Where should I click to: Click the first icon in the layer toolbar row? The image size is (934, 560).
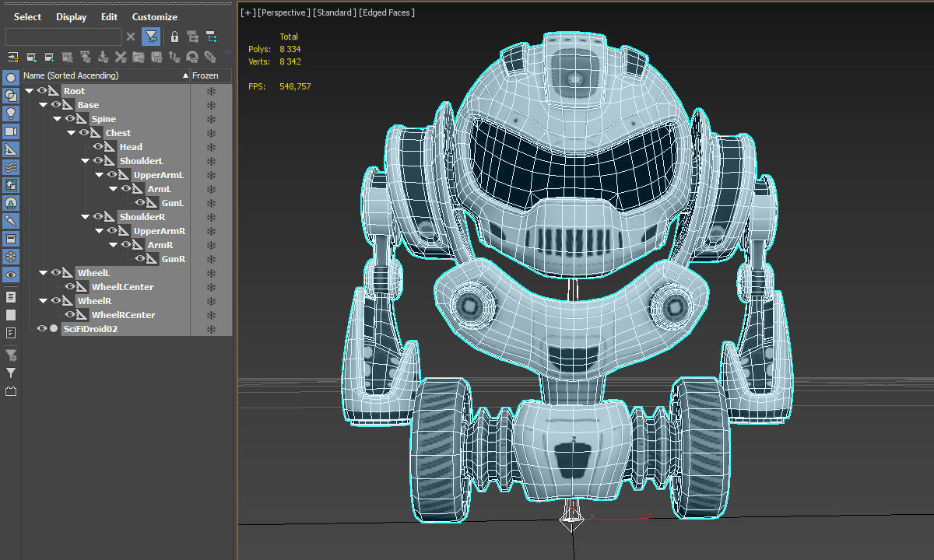13,57
